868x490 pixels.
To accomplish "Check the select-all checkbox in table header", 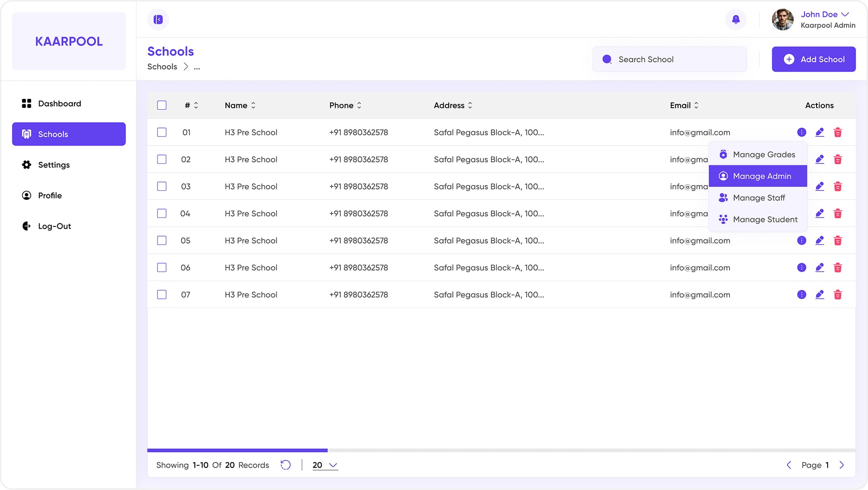I will coord(162,105).
